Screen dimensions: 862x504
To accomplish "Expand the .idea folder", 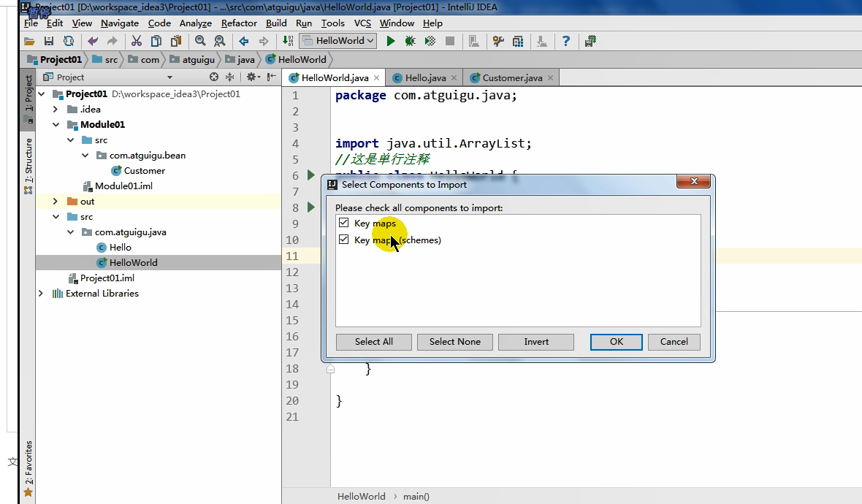I will tap(56, 110).
